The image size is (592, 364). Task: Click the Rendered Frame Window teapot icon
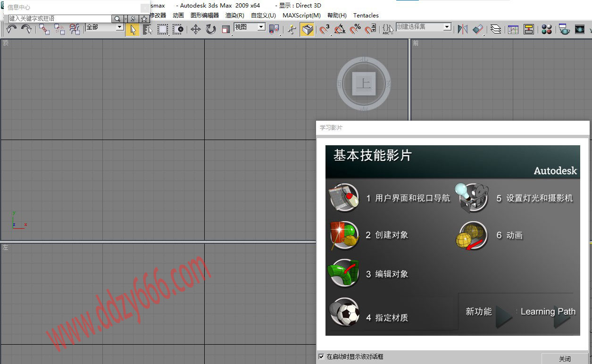(579, 29)
